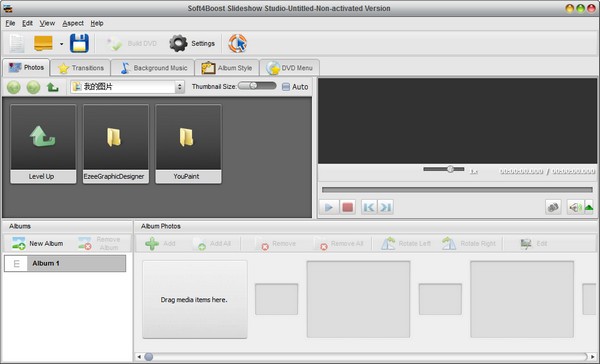
Task: Switch to the Album Style tab
Action: 227,68
